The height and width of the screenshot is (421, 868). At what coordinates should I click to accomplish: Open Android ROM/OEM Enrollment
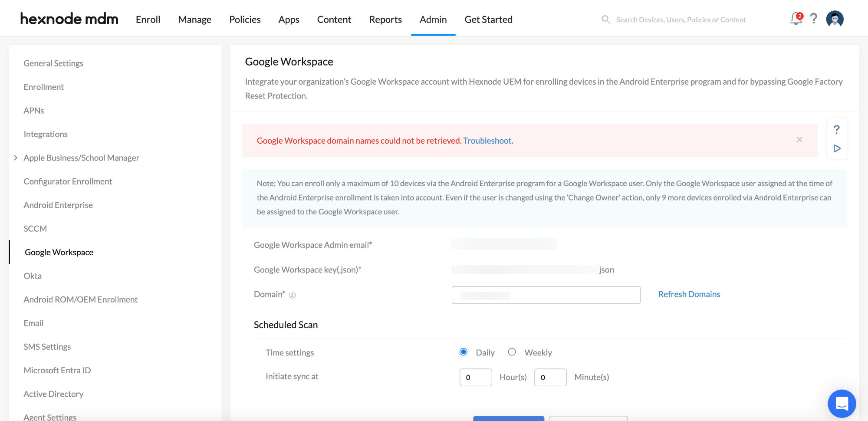[81, 299]
